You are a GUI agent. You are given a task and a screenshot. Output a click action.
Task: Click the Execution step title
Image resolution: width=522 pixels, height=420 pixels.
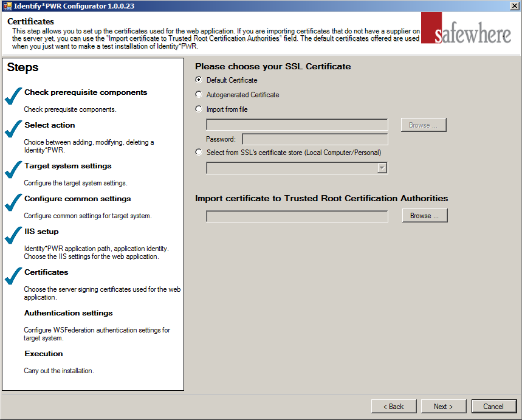pyautogui.click(x=44, y=354)
